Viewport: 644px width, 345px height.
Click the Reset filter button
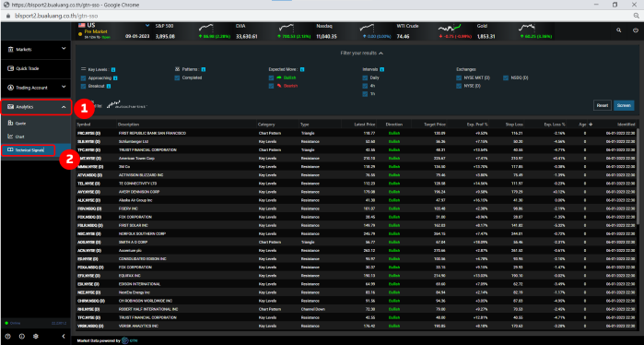(x=603, y=105)
